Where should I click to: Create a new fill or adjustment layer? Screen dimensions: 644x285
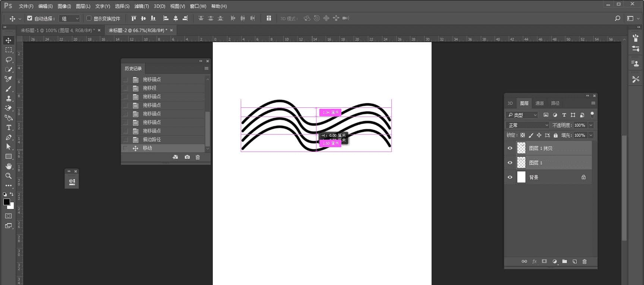coord(555,262)
